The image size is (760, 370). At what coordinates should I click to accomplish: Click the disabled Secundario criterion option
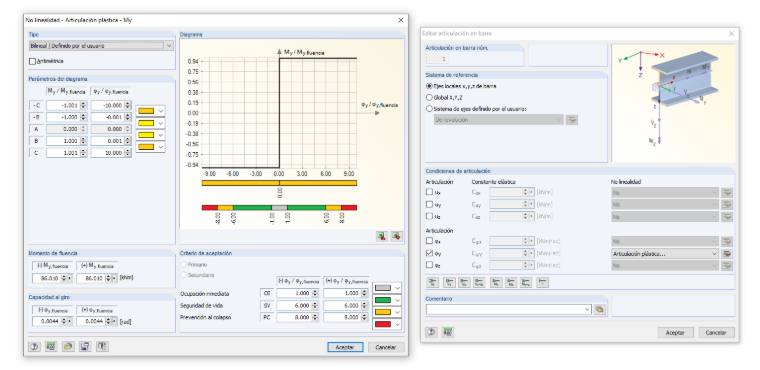[x=197, y=275]
